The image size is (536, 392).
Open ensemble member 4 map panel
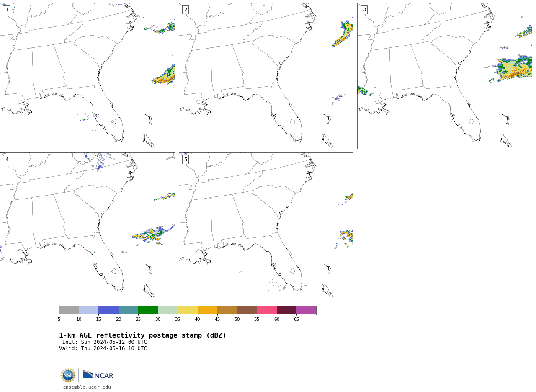tap(87, 226)
